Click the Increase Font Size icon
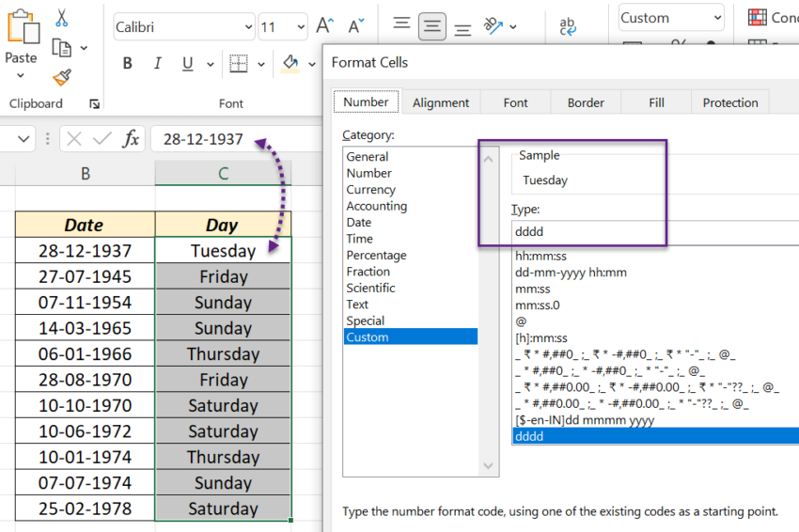 [325, 26]
